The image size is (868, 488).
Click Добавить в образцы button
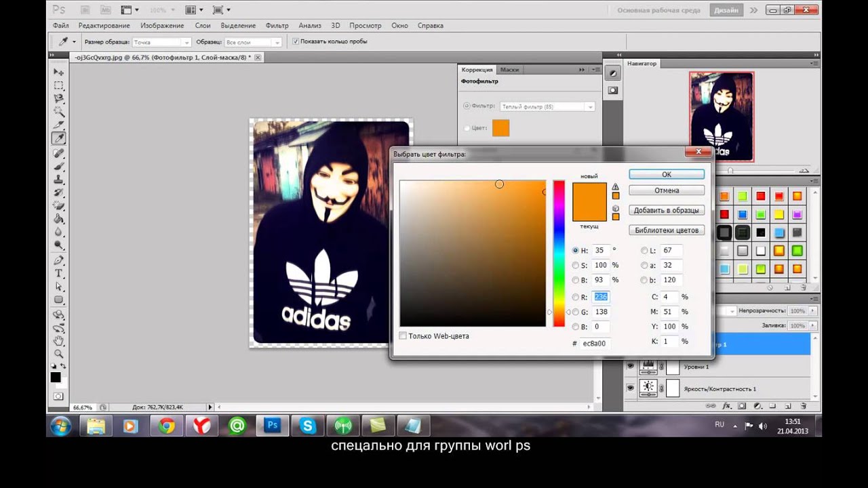pos(667,210)
